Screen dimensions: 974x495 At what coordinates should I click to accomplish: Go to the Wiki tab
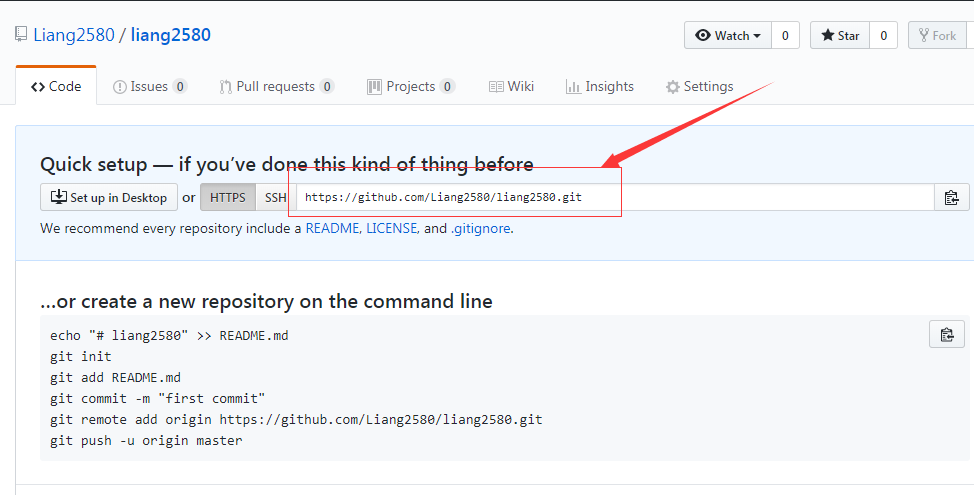point(511,86)
